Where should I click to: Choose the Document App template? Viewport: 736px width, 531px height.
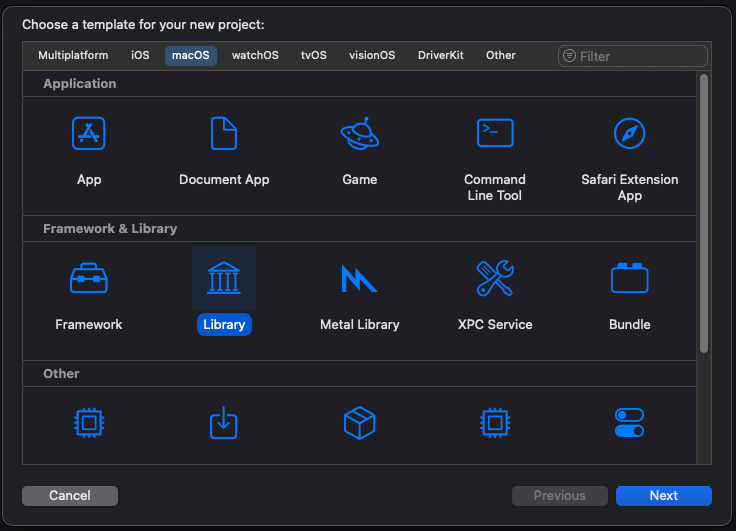(224, 133)
